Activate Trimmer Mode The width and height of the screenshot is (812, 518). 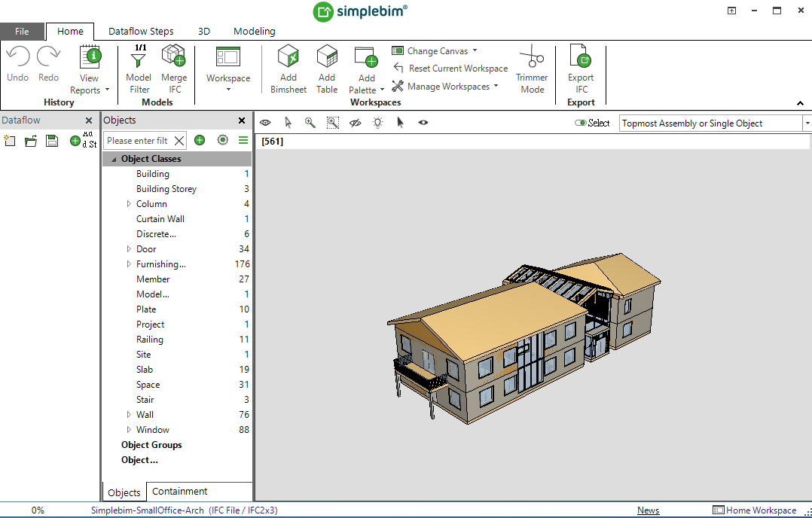pos(532,57)
